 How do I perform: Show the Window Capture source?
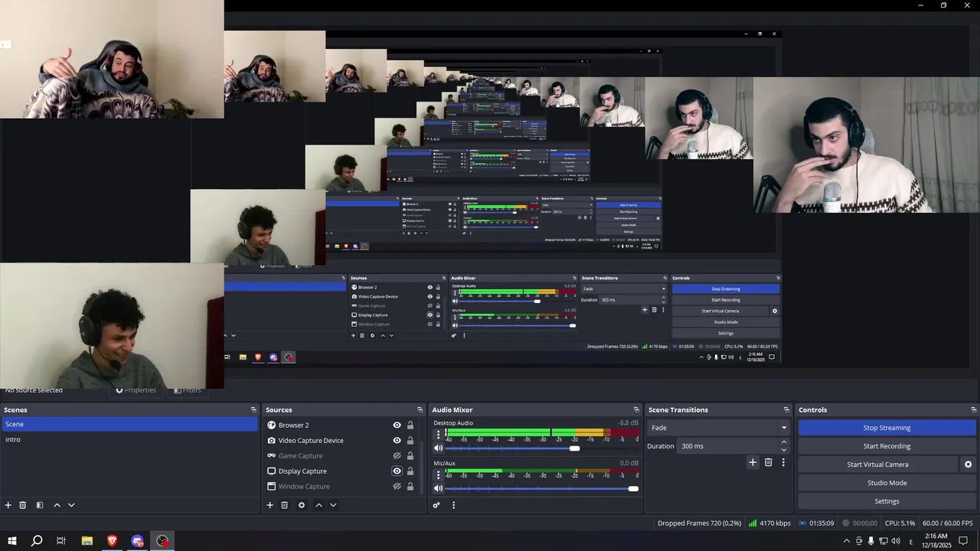point(397,487)
